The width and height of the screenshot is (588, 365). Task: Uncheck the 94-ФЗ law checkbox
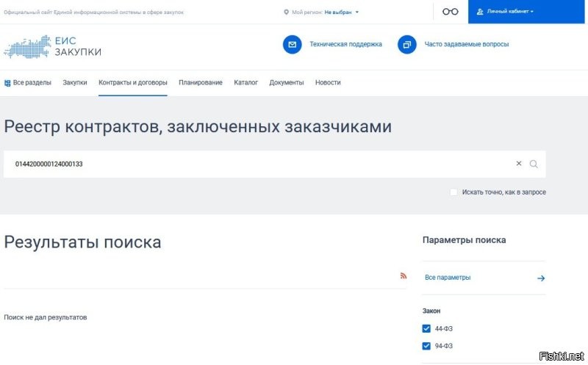click(426, 346)
